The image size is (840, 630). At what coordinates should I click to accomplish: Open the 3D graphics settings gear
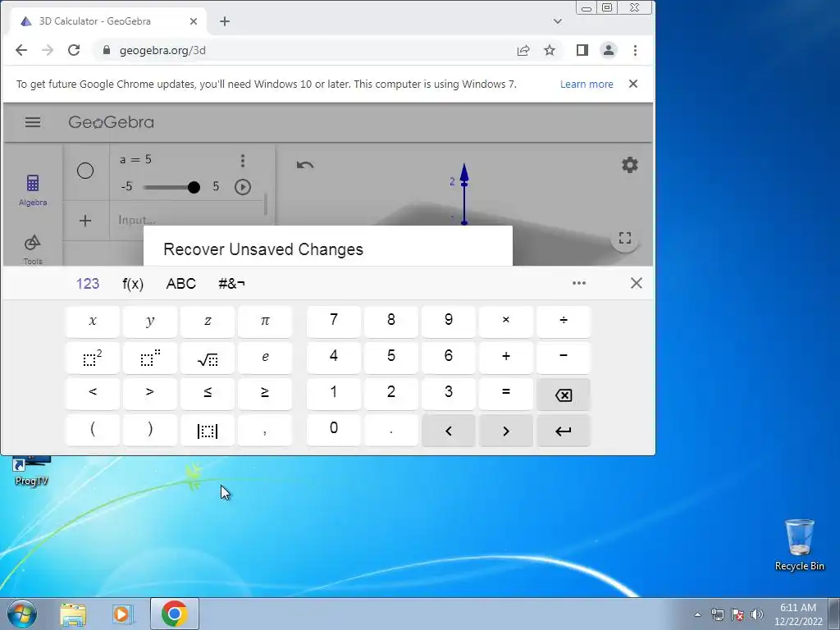coord(629,164)
